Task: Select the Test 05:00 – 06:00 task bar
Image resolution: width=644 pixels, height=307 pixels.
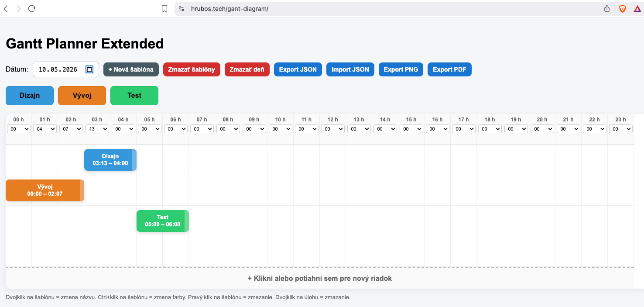Action: point(163,221)
